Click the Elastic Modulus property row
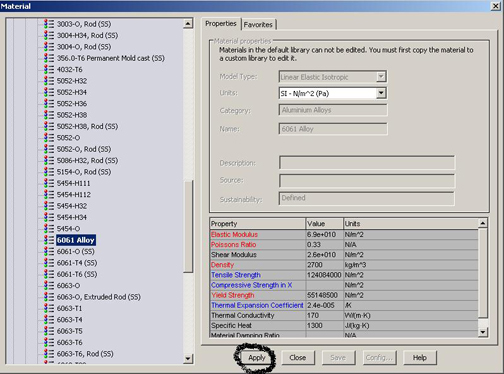Image resolution: width=504 pixels, height=374 pixels. point(344,235)
